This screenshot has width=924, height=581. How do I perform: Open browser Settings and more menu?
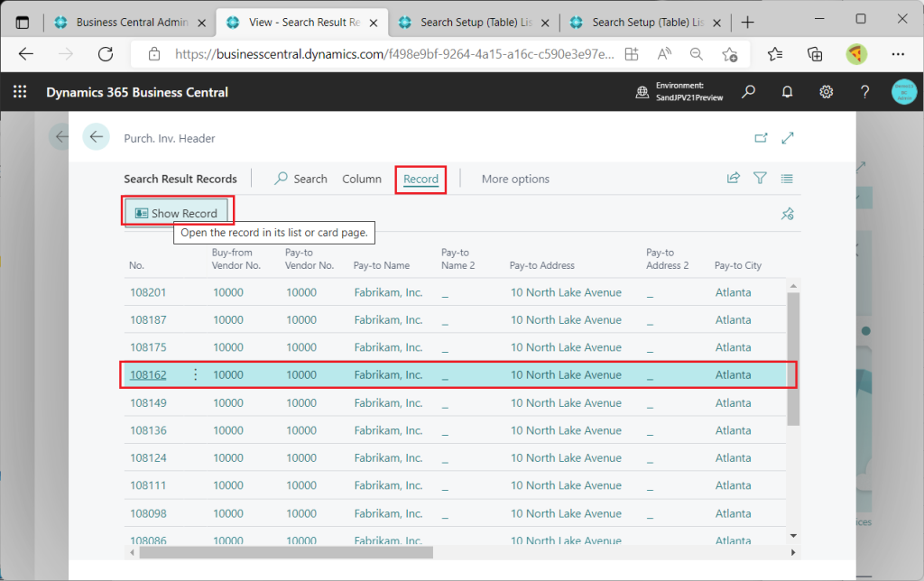pos(898,54)
